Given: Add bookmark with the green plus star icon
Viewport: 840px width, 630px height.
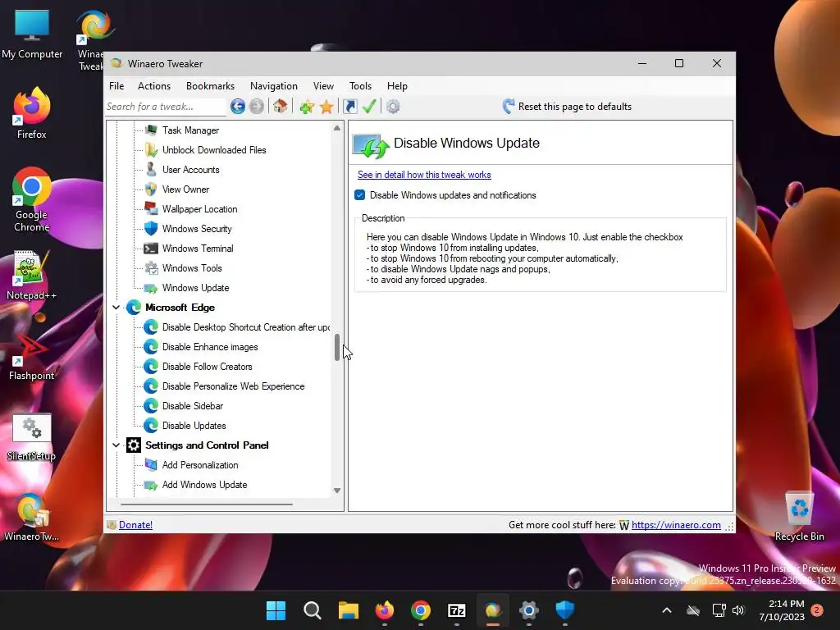Looking at the screenshot, I should coord(307,107).
